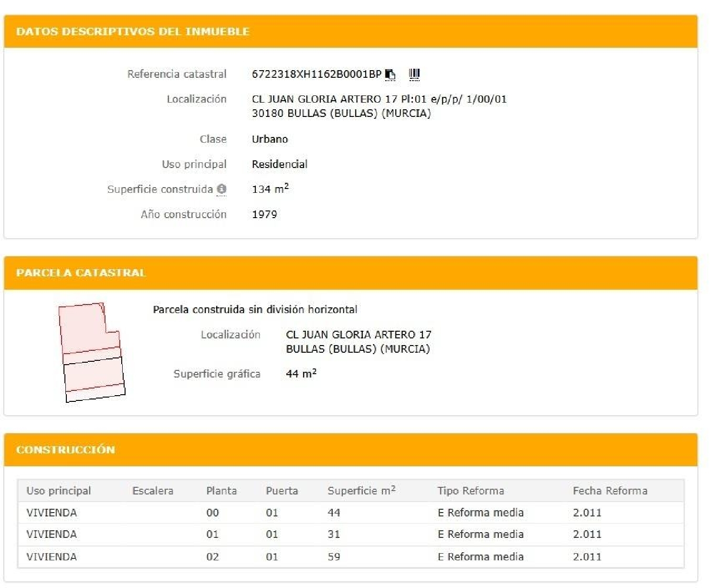Click the Planta column header
The height and width of the screenshot is (588, 716).
221,491
